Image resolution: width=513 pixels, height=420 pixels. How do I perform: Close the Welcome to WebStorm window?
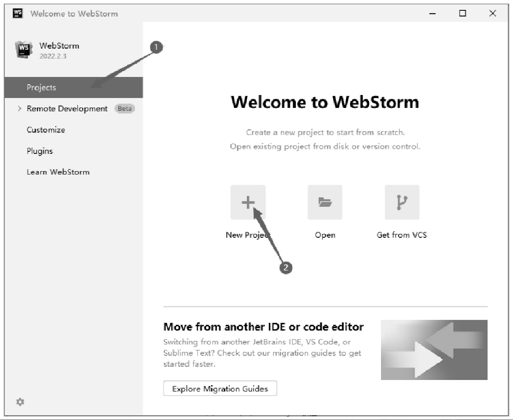pos(493,13)
